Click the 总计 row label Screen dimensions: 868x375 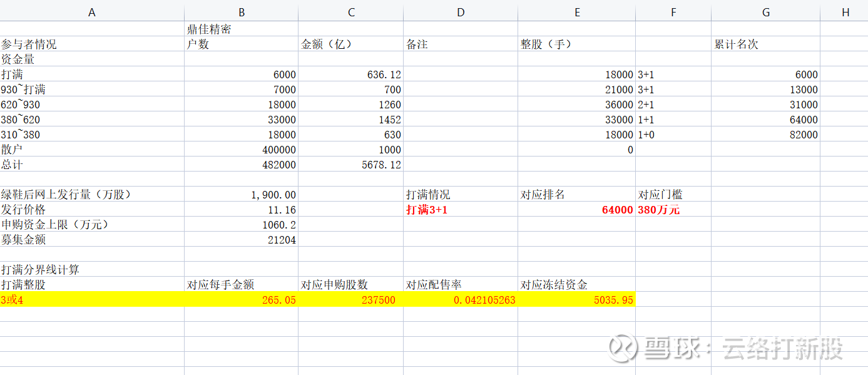pos(92,164)
